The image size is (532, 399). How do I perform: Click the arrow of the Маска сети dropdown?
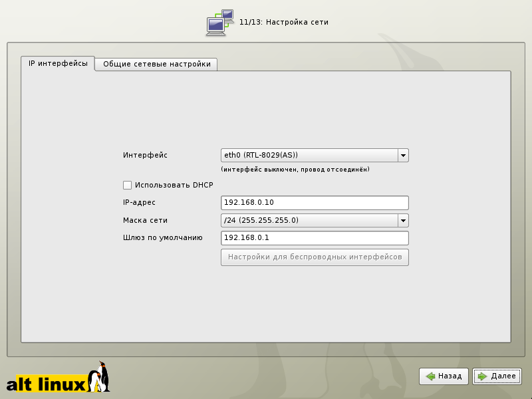(x=402, y=220)
